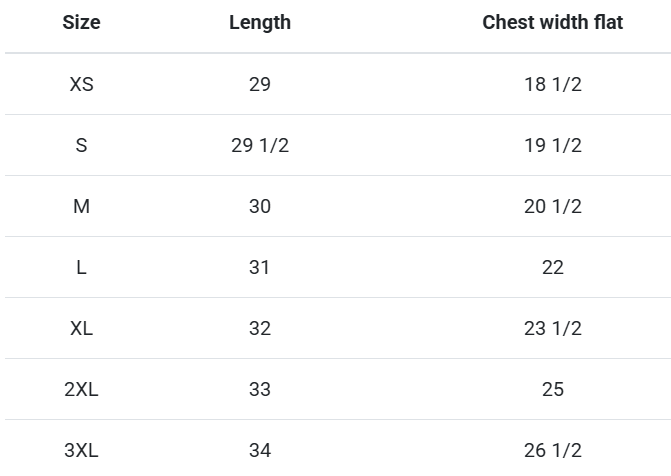Click the Length column header
671x476 pixels.
[259, 22]
